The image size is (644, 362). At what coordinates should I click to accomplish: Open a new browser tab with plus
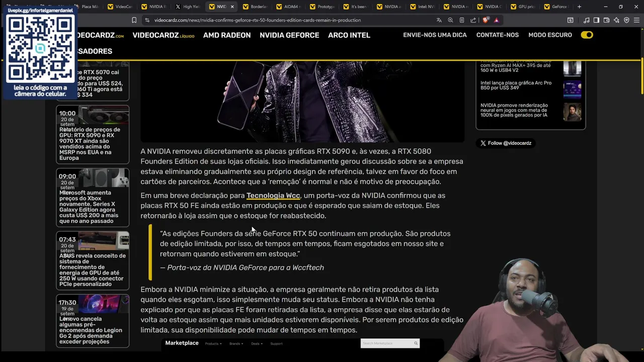pos(579,7)
